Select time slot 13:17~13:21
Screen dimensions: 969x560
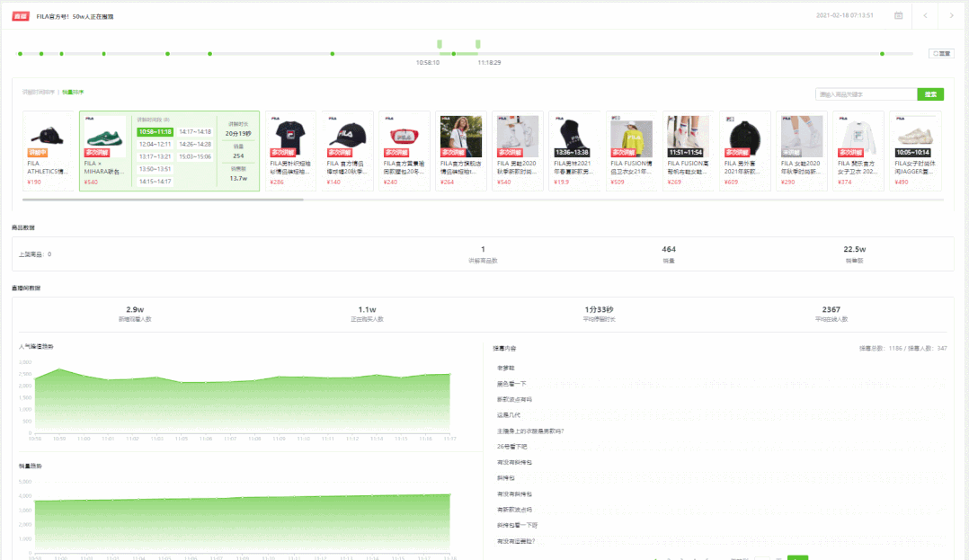coord(156,156)
